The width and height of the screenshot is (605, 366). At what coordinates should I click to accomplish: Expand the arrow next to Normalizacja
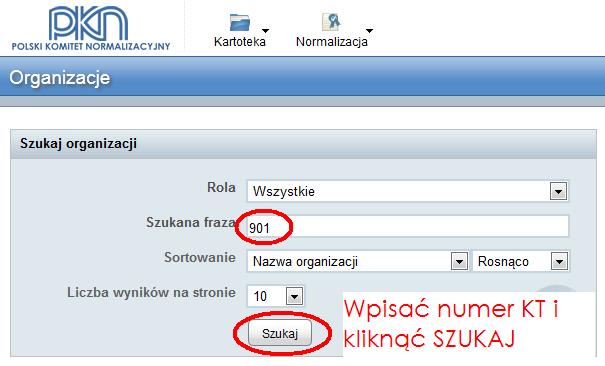(x=369, y=30)
